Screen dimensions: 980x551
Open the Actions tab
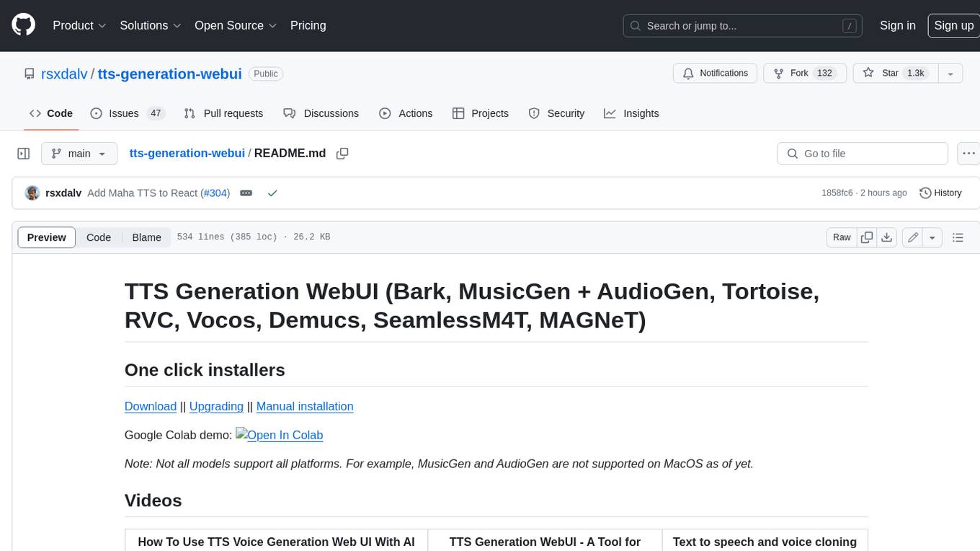[x=406, y=113]
